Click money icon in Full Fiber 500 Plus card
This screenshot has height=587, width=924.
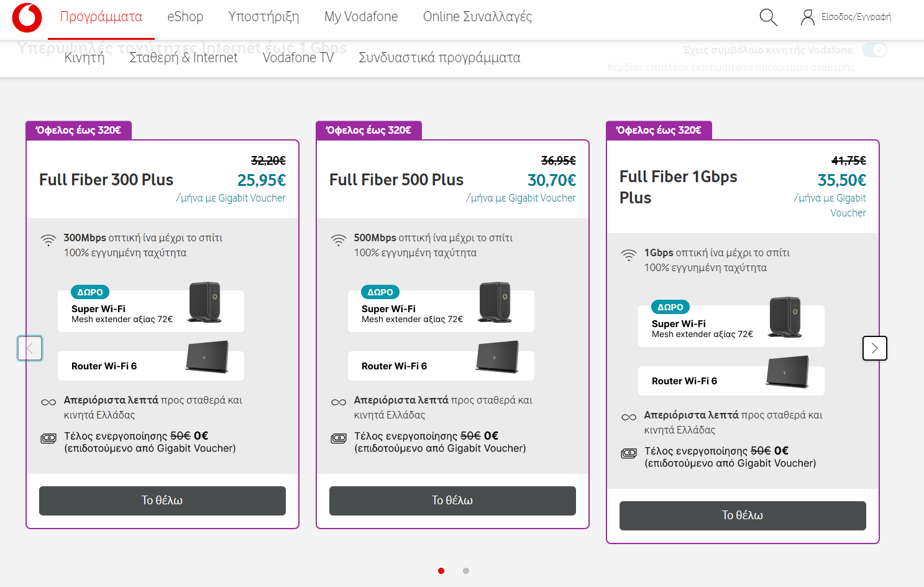point(339,438)
